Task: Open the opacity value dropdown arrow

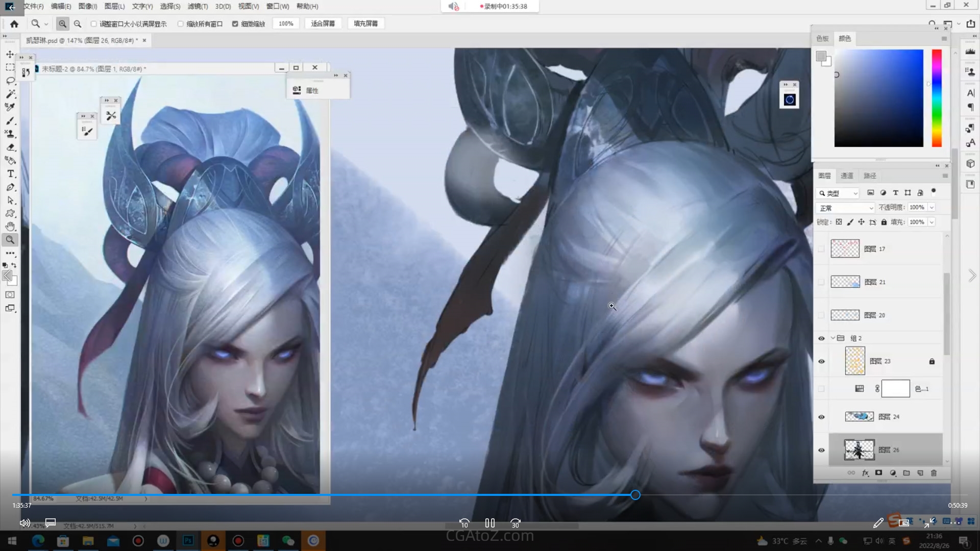Action: 932,208
